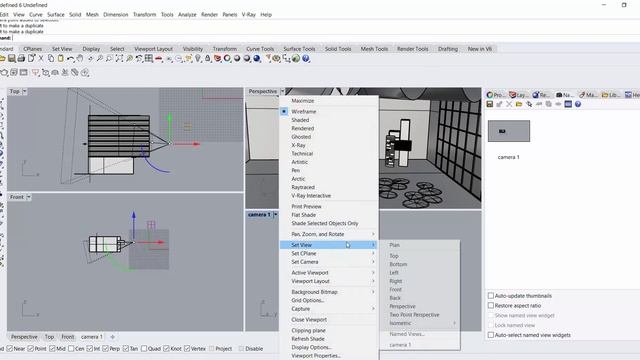
Task: Click the padlock Lock Objects icon
Action: pyautogui.click(x=207, y=58)
